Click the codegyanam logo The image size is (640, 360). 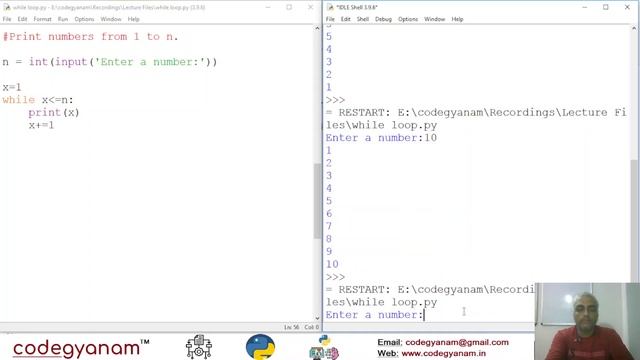(x=81, y=348)
